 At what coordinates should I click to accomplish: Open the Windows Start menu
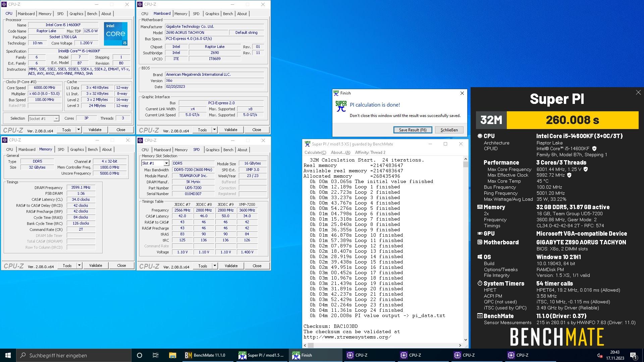pos(8,355)
